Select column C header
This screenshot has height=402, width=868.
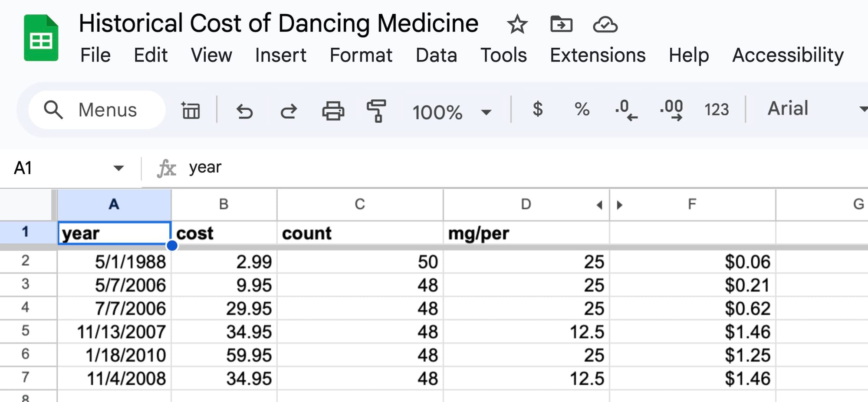click(x=359, y=204)
